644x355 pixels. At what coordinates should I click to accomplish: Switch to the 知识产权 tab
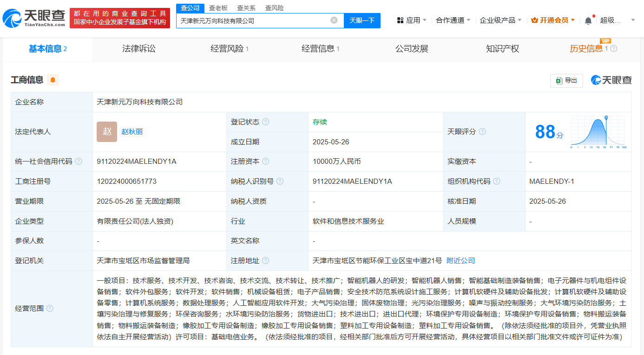tap(502, 49)
